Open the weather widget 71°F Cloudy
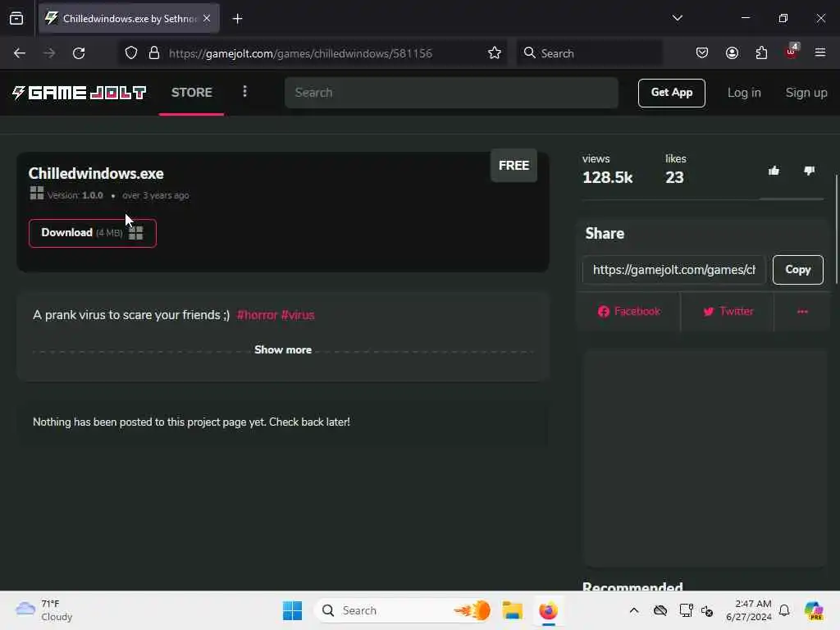 (44, 610)
